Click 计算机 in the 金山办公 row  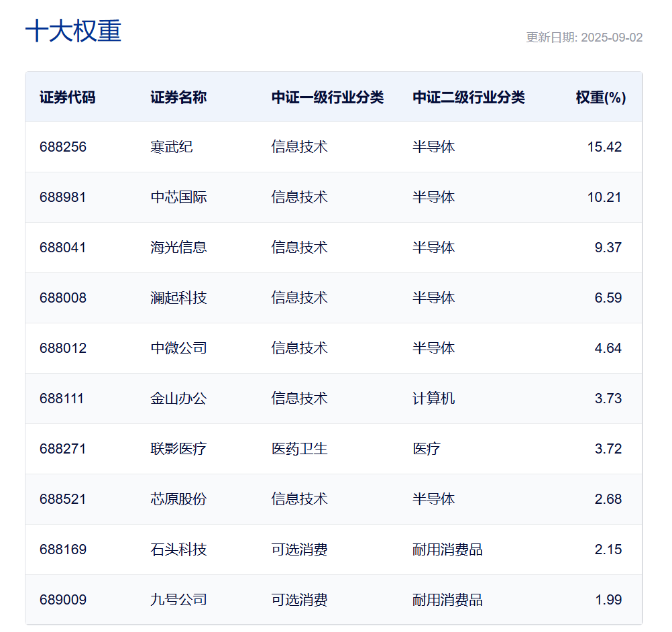tap(433, 399)
